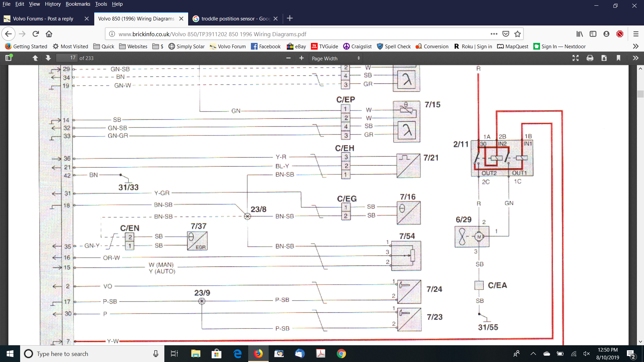The height and width of the screenshot is (362, 644).
Task: Switch PDF to presentation mode
Action: coord(576,58)
